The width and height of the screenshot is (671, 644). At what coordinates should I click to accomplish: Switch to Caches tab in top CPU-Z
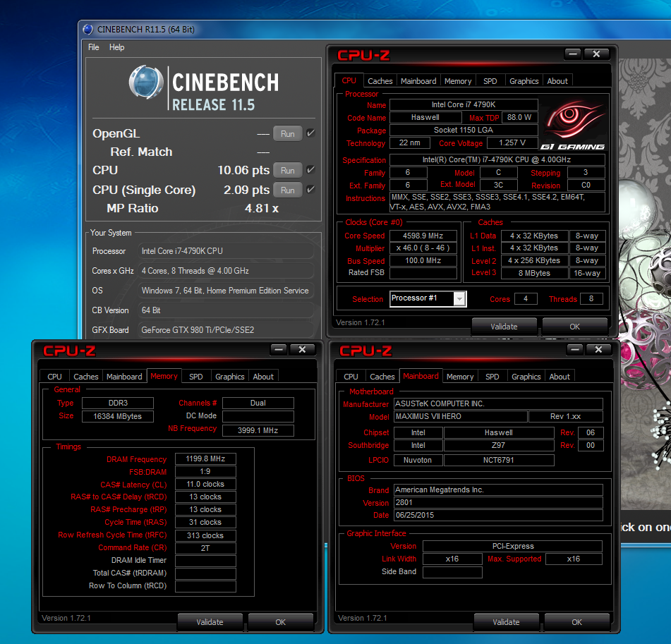click(380, 81)
